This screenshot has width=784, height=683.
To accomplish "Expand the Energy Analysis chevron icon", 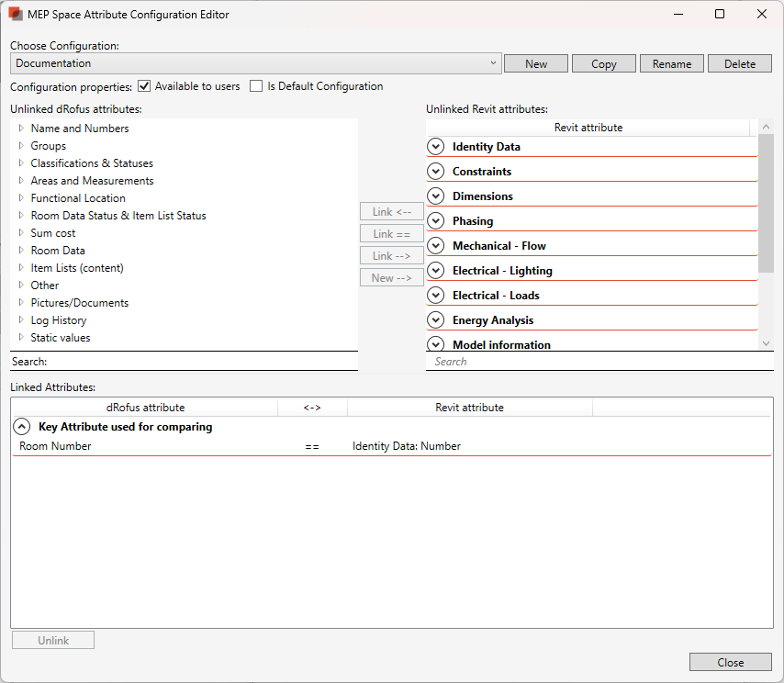I will [x=436, y=320].
